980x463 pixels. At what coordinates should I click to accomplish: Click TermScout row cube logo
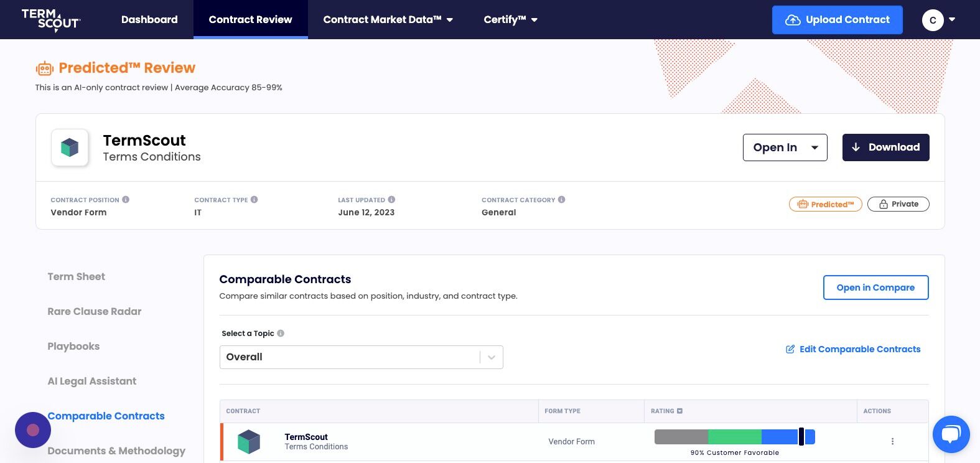[249, 442]
